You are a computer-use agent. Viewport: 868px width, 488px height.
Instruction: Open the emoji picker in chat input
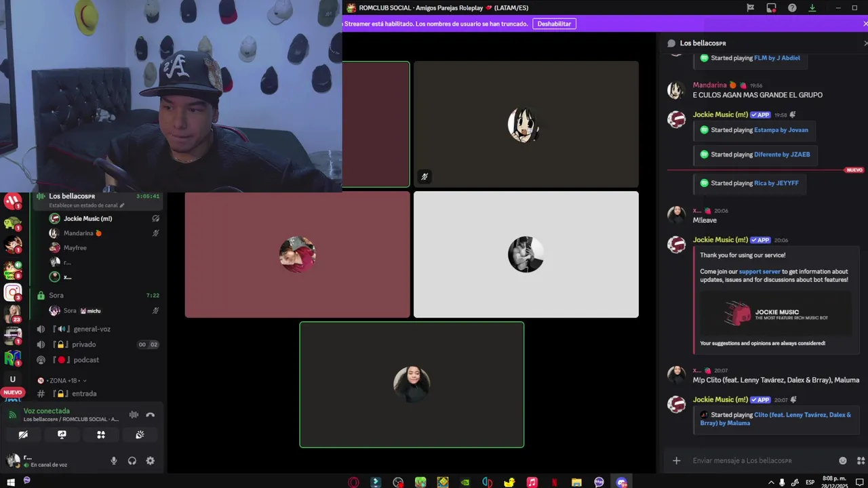click(x=843, y=461)
